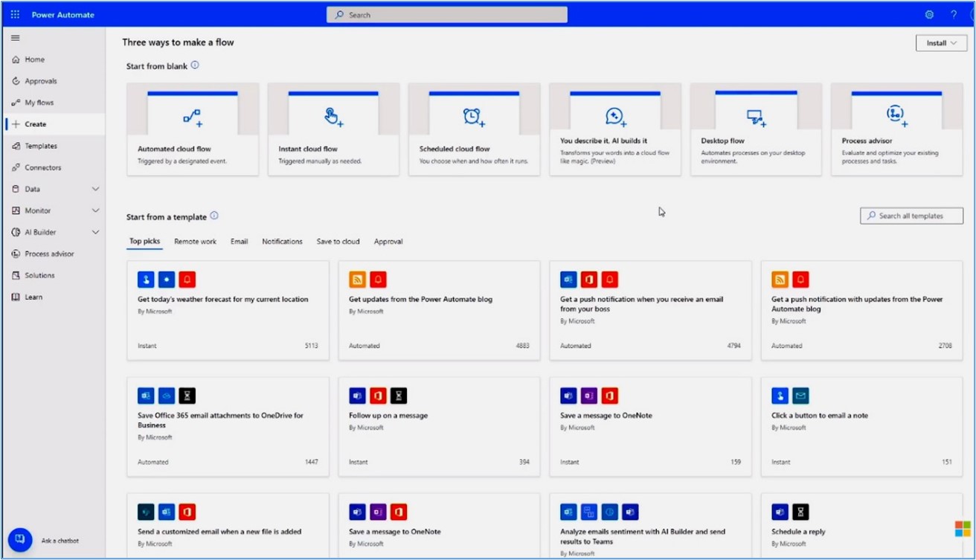Click the My flows sidebar icon
Screen dimensions: 976x560
point(16,103)
